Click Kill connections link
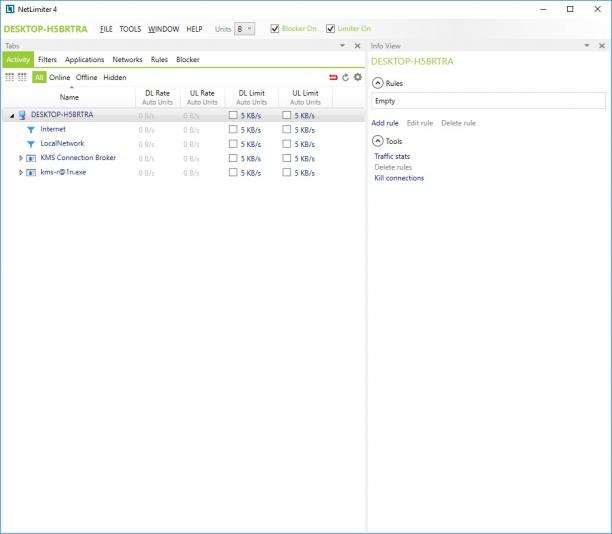The width and height of the screenshot is (612, 534). coord(399,178)
